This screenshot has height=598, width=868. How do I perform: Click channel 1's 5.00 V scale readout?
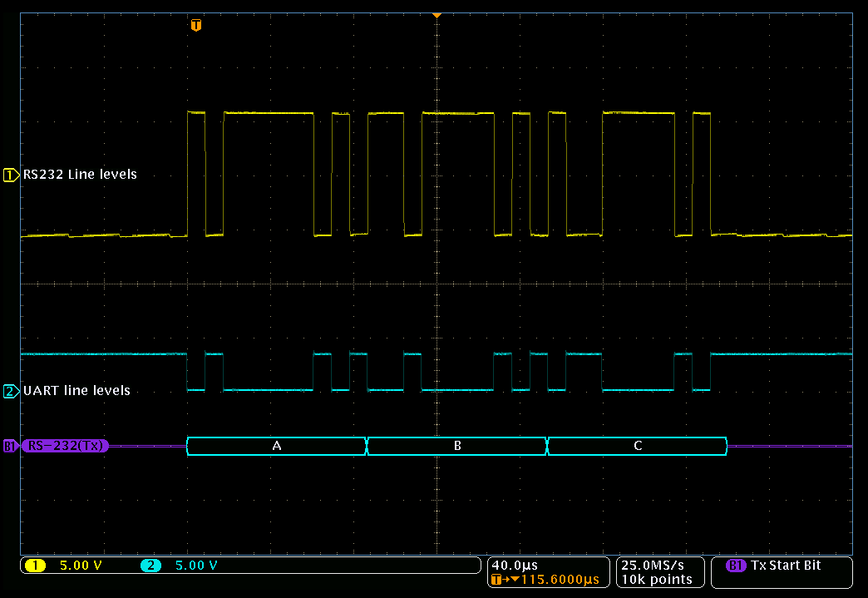tap(81, 566)
